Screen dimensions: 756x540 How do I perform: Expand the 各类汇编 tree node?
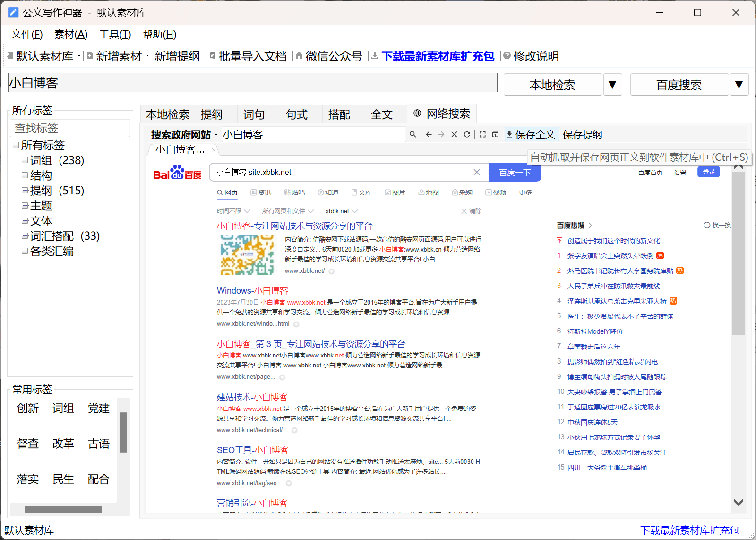point(25,251)
